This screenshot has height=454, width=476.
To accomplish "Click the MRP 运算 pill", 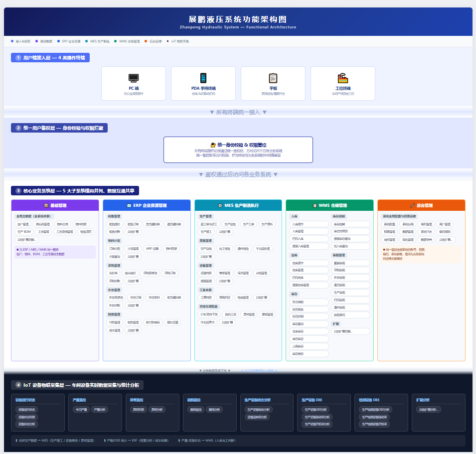I will coord(152,249).
